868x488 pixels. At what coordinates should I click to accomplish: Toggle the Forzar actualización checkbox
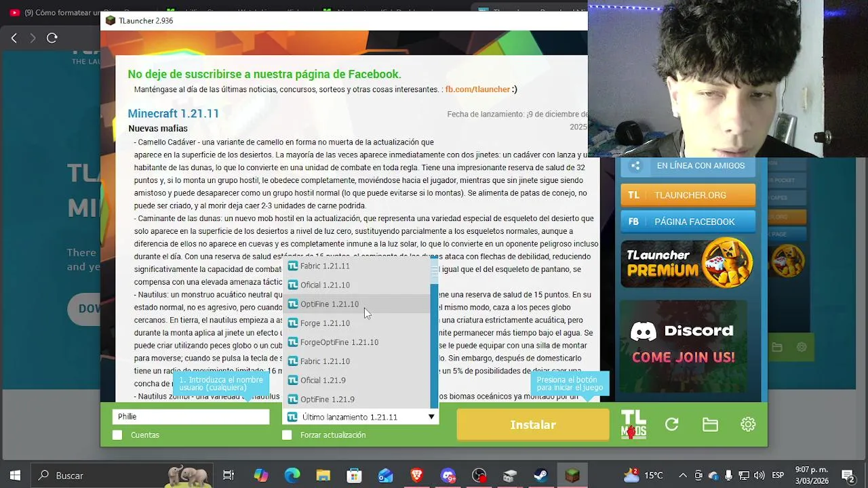click(287, 435)
